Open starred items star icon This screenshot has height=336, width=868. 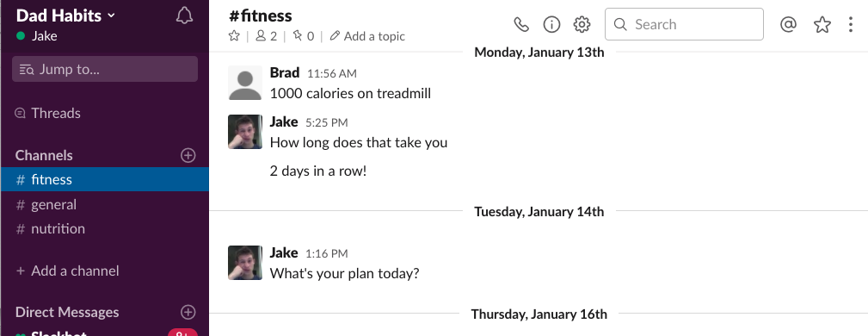click(822, 24)
